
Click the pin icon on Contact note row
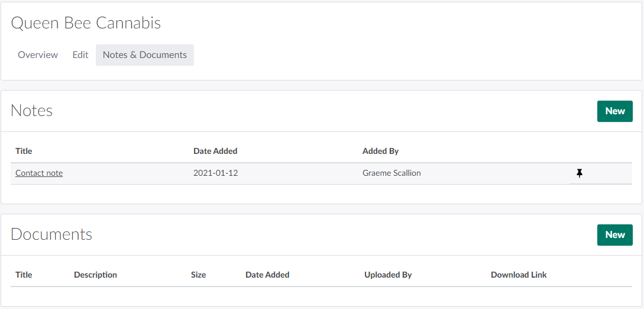(x=580, y=173)
